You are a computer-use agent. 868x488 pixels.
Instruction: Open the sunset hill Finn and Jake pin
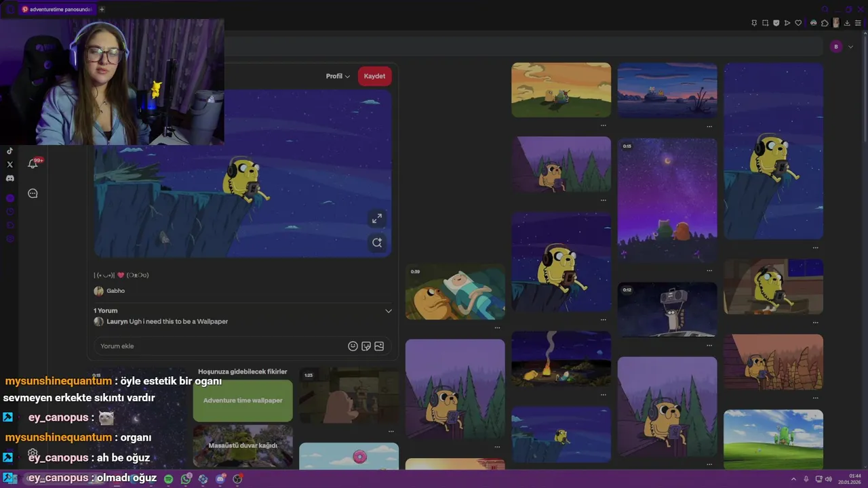click(x=561, y=90)
